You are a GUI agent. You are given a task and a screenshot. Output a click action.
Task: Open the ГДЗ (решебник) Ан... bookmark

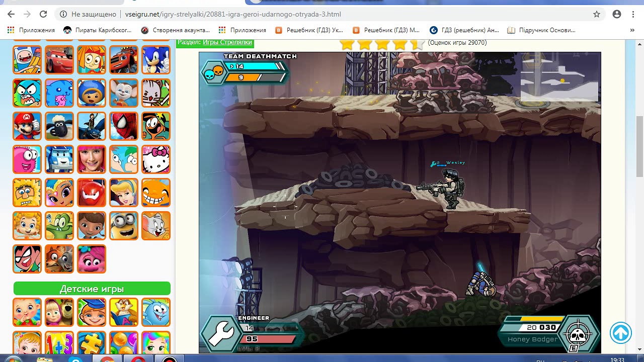tap(464, 30)
